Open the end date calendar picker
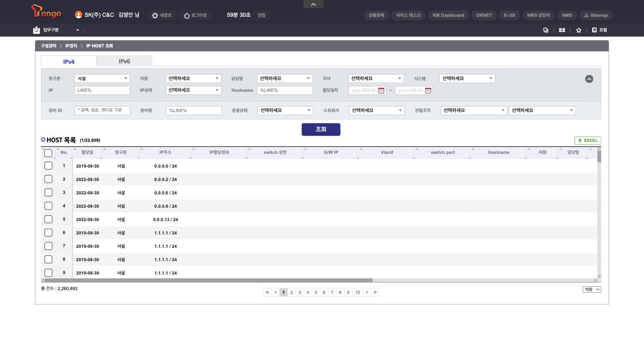Screen dimensions: 644x350 [428, 91]
